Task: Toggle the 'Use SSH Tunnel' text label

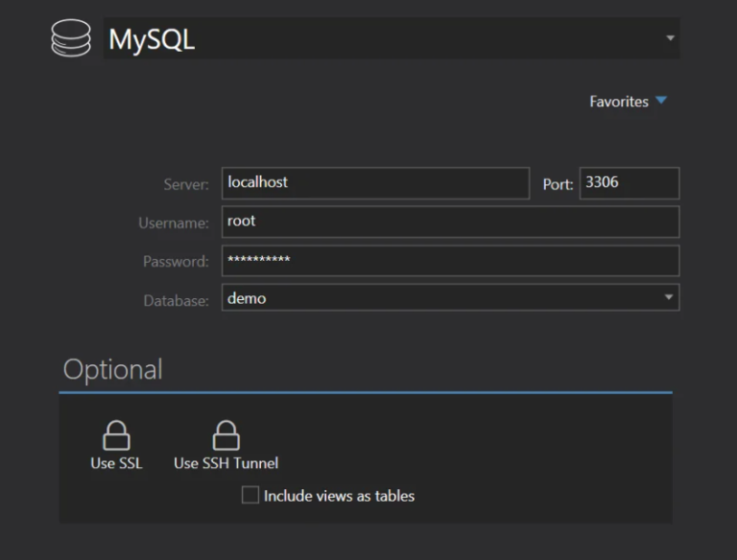Action: point(226,463)
